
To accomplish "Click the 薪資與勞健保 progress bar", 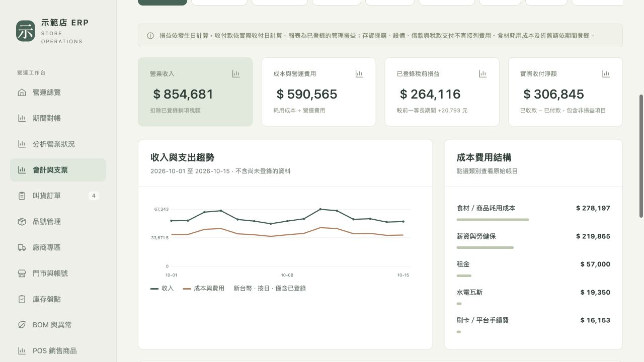I will coord(485,248).
